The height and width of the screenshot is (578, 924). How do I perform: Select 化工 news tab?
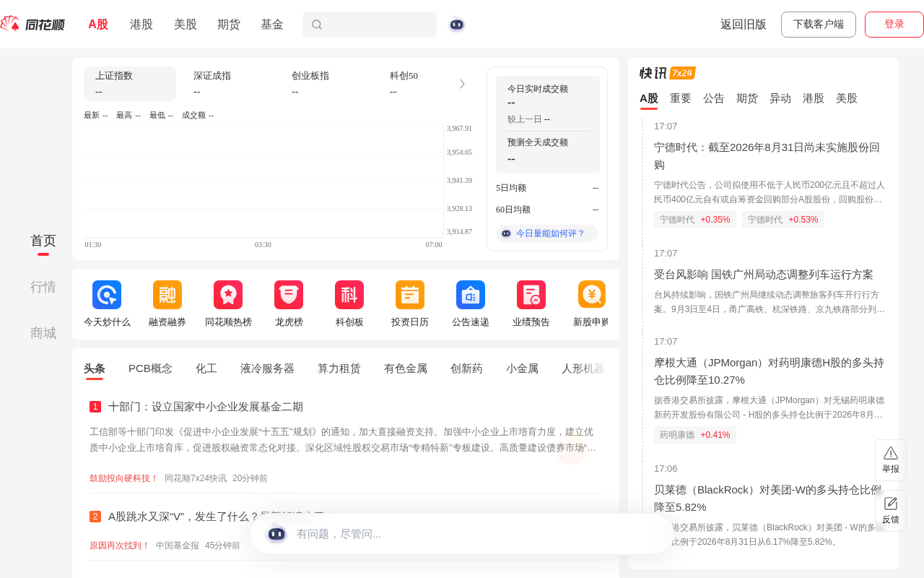tap(206, 368)
